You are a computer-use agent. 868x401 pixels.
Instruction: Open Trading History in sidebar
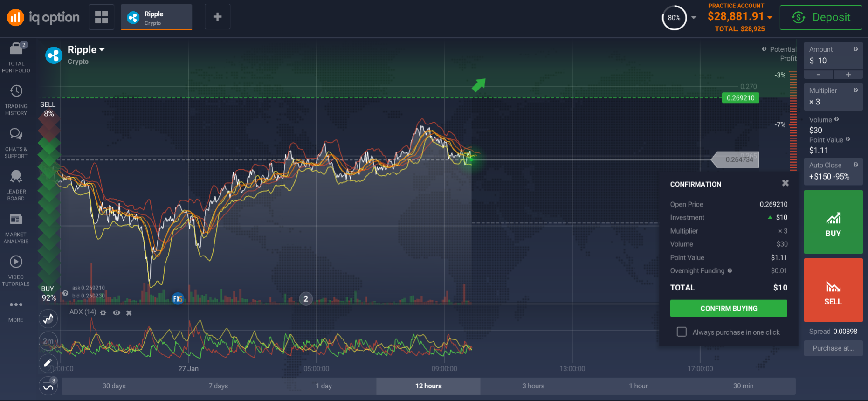[x=16, y=100]
